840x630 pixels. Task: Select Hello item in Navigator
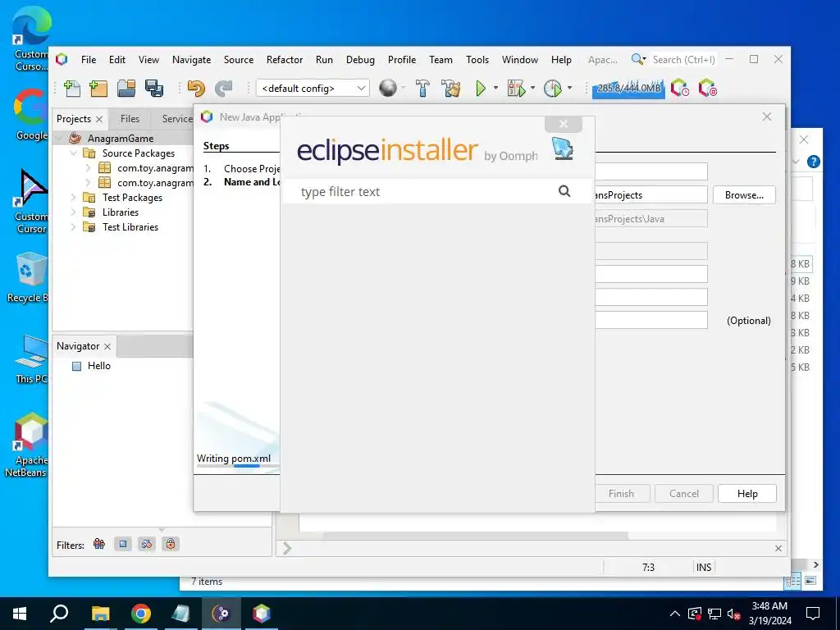[x=99, y=366]
